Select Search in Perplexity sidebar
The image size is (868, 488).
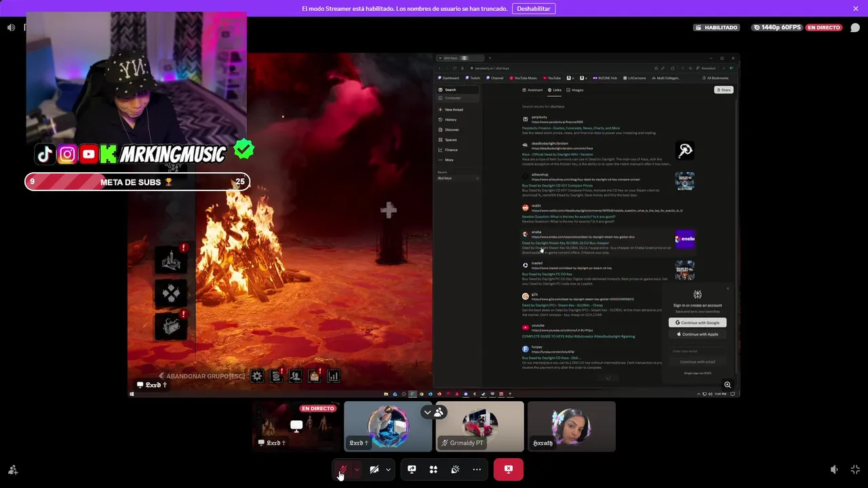coord(458,89)
